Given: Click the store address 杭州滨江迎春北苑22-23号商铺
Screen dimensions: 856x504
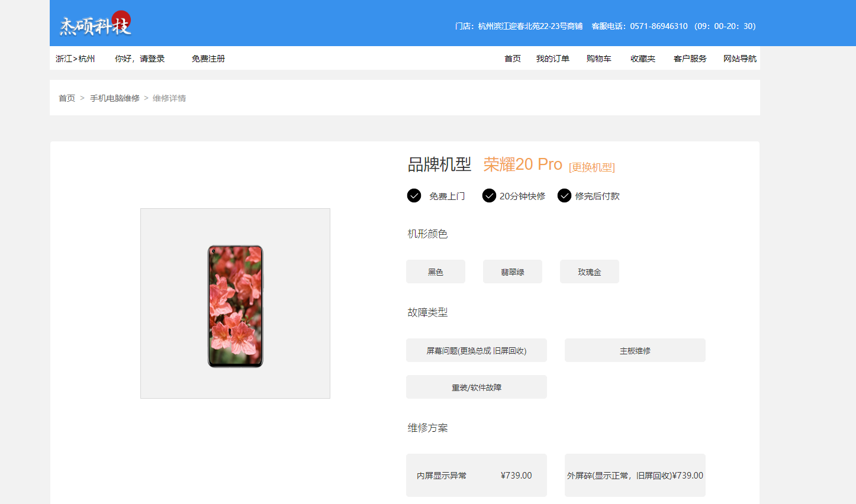Looking at the screenshot, I should coord(530,26).
